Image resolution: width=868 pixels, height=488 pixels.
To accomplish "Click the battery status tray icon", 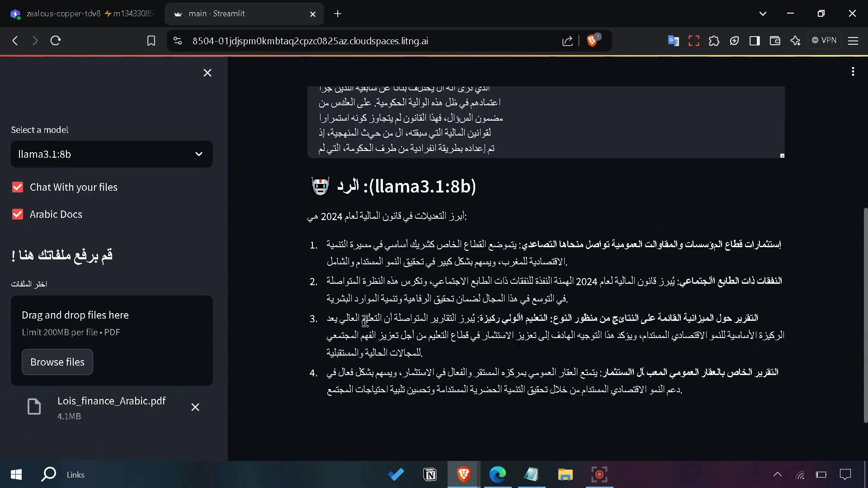I will pyautogui.click(x=821, y=475).
